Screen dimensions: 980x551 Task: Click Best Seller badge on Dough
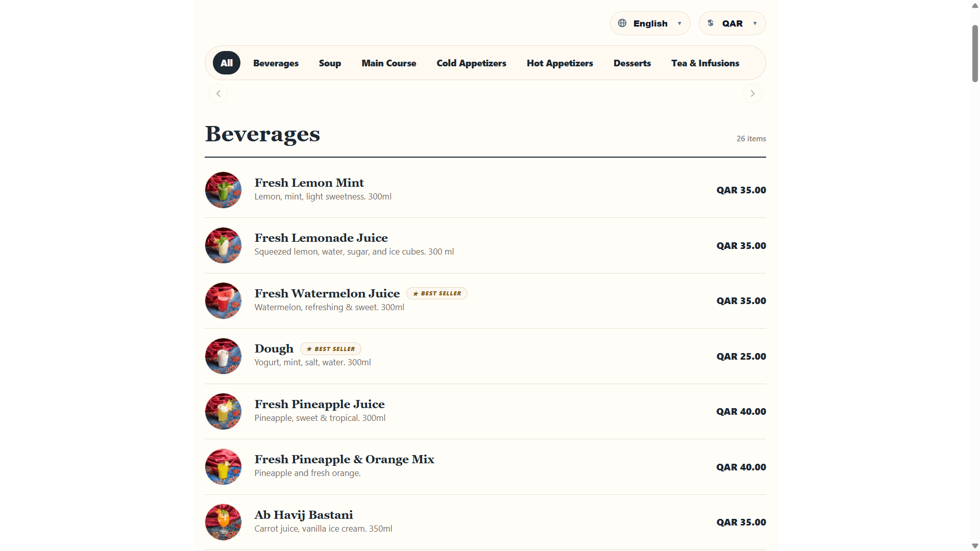pyautogui.click(x=331, y=349)
